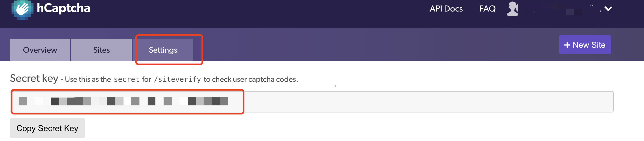644x141 pixels.
Task: Click the plus icon on New Site
Action: pos(567,45)
